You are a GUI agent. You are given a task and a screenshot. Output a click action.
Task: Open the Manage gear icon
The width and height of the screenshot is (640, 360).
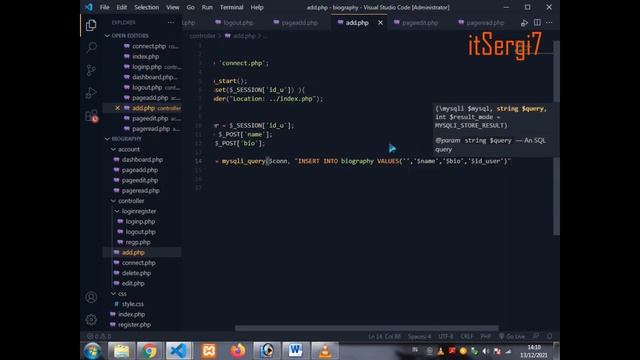coord(91,319)
